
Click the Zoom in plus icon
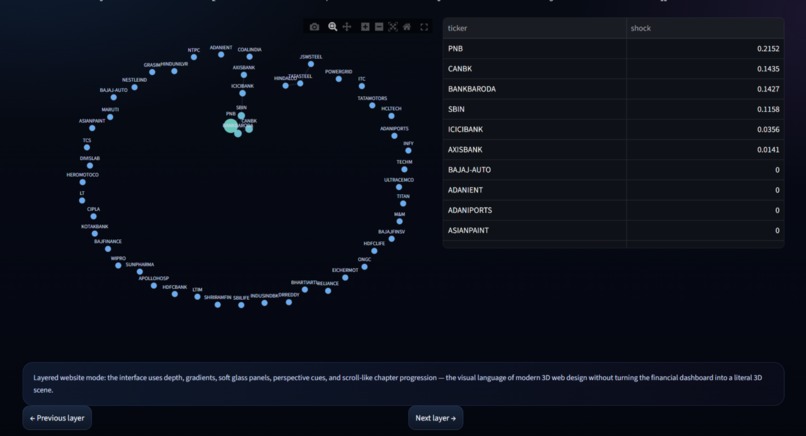(365, 27)
